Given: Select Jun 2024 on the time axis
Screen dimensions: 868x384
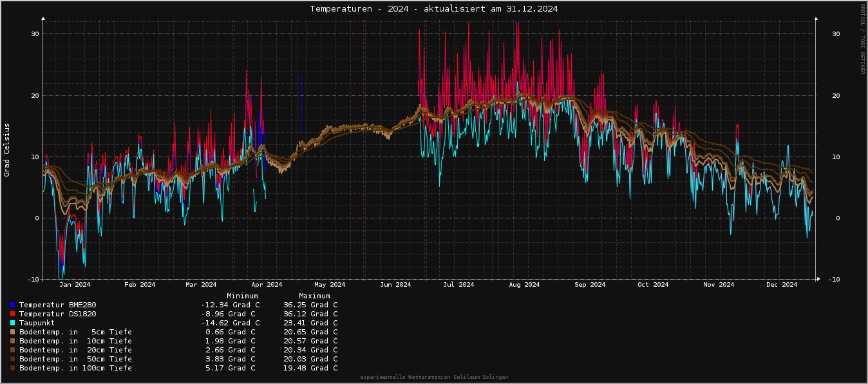Looking at the screenshot, I should tap(395, 285).
